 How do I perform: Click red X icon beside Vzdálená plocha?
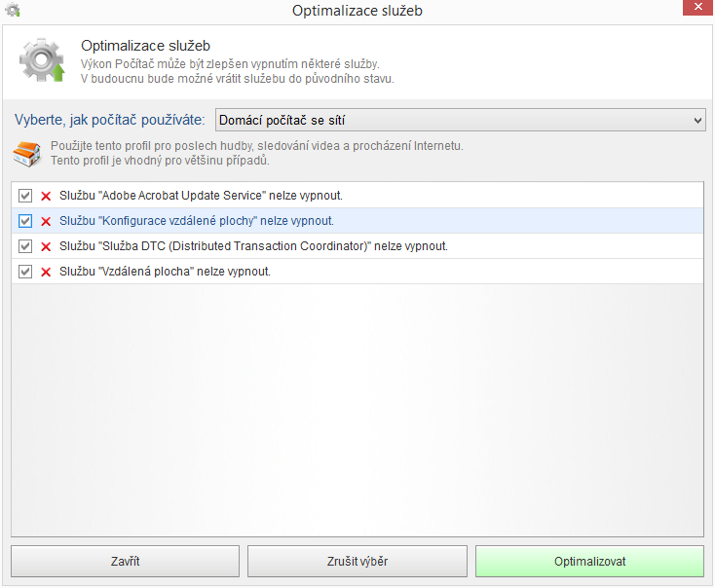coord(46,273)
